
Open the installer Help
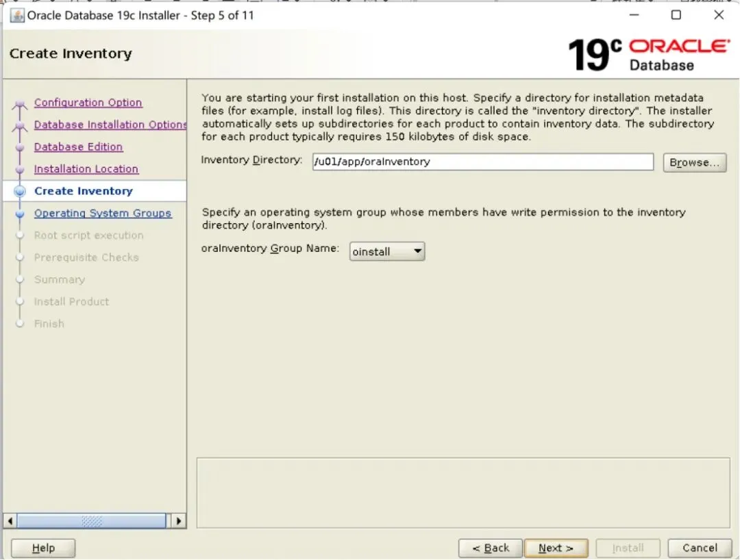pos(43,548)
